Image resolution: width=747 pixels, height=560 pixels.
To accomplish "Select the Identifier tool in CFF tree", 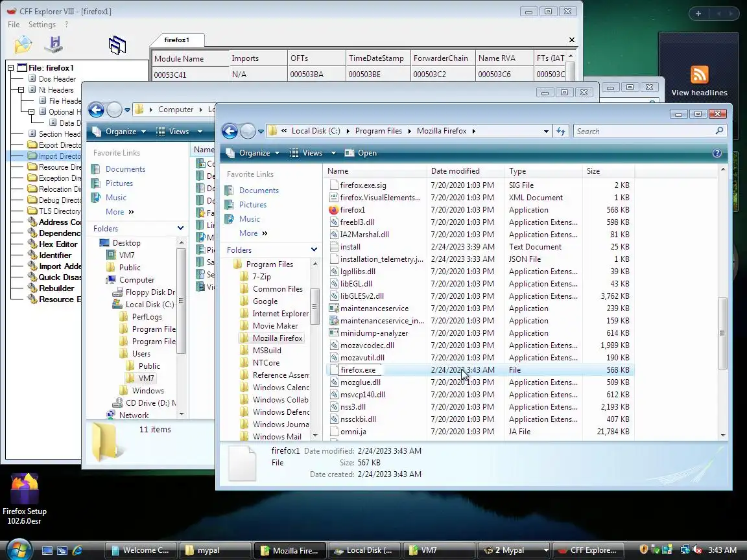I will point(55,255).
